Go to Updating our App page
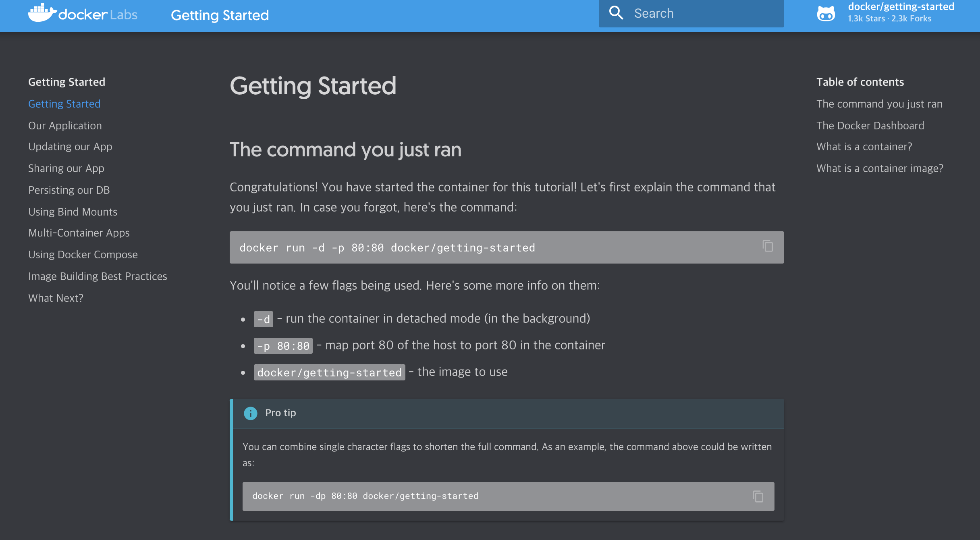The width and height of the screenshot is (980, 540). [70, 147]
